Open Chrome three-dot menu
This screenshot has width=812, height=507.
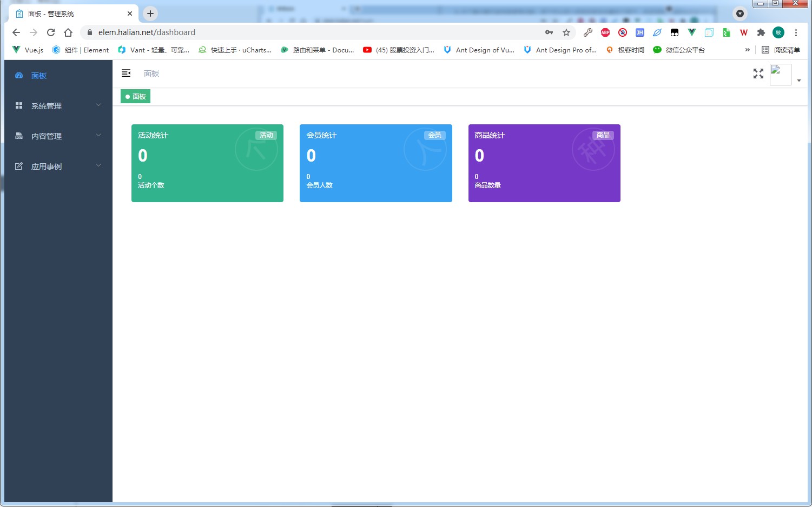click(x=796, y=32)
